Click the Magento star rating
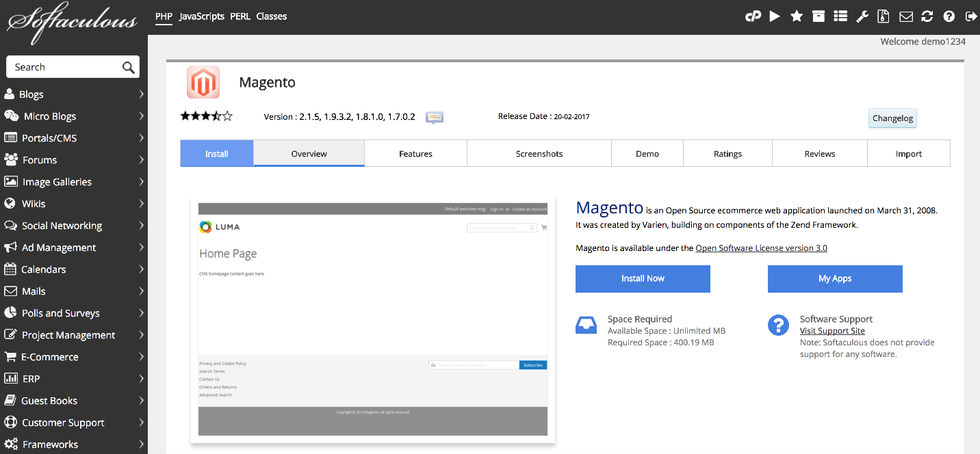 click(207, 116)
